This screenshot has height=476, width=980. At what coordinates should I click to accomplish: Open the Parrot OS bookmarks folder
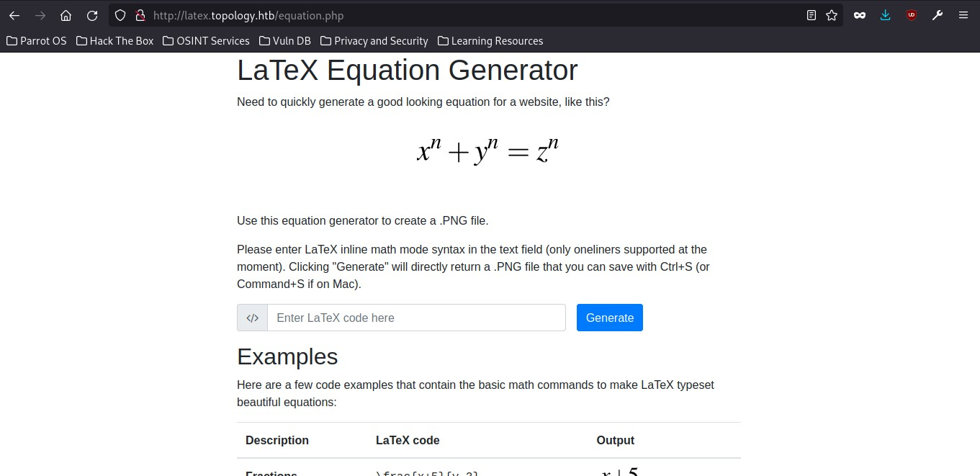(x=37, y=41)
